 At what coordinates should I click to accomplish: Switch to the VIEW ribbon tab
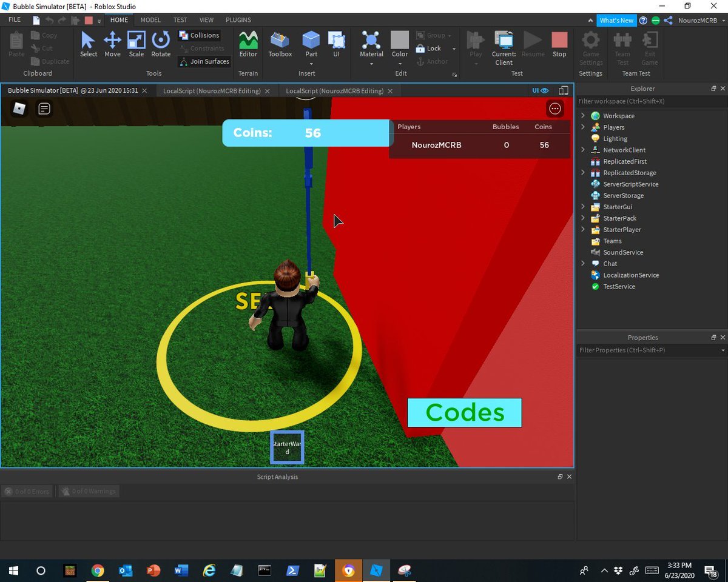(x=206, y=20)
